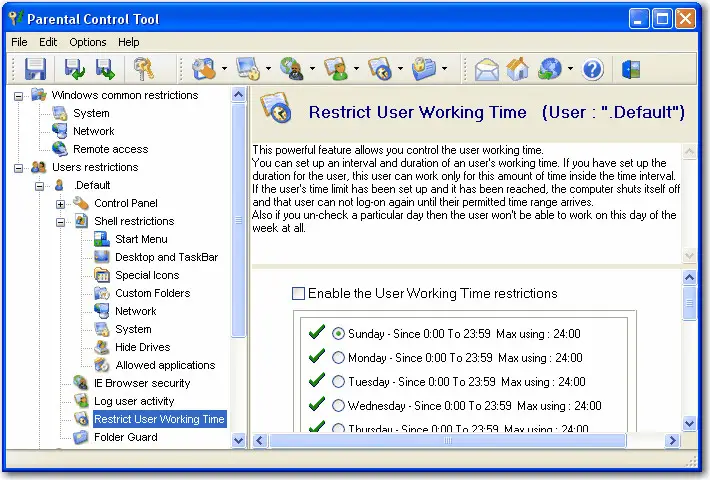Expand the Control Panel node
The width and height of the screenshot is (710, 480).
60,204
